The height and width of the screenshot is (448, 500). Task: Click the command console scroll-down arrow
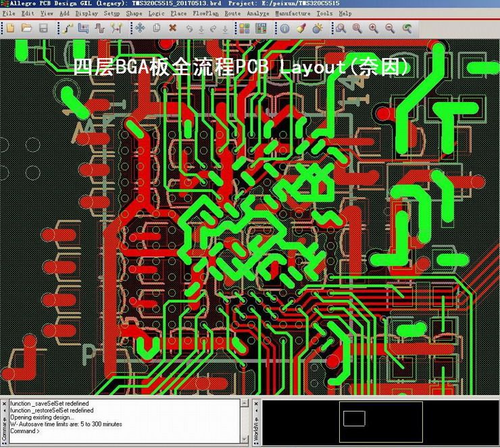click(245, 439)
